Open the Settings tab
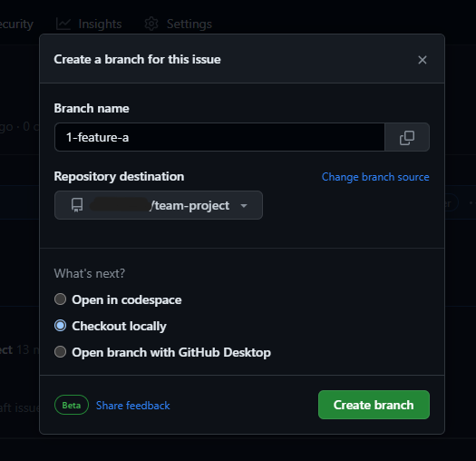Viewport: 476px width, 461px height. point(179,24)
